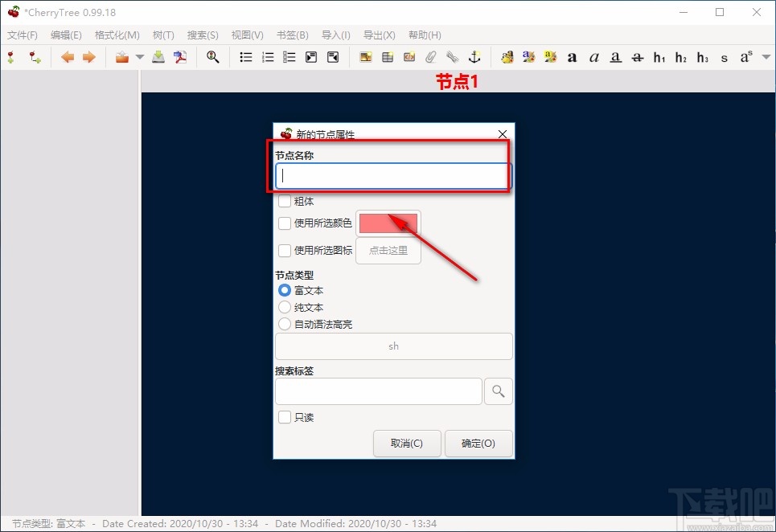Add a new node toolbar icon
Screen dimensions: 776x532
[11, 57]
